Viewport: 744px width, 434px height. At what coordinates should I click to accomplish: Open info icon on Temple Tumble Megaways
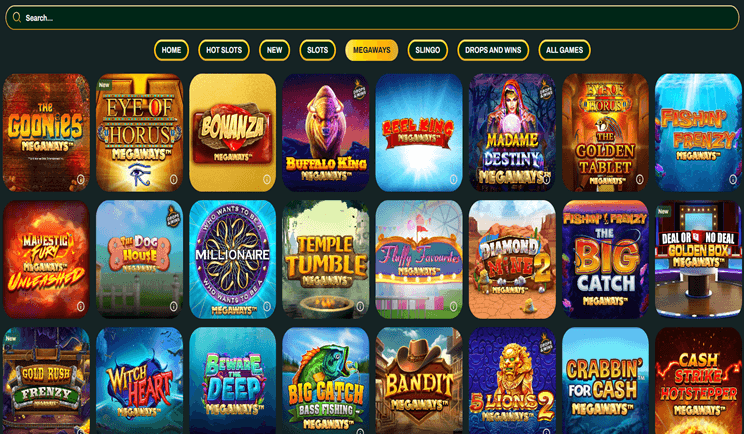point(360,306)
